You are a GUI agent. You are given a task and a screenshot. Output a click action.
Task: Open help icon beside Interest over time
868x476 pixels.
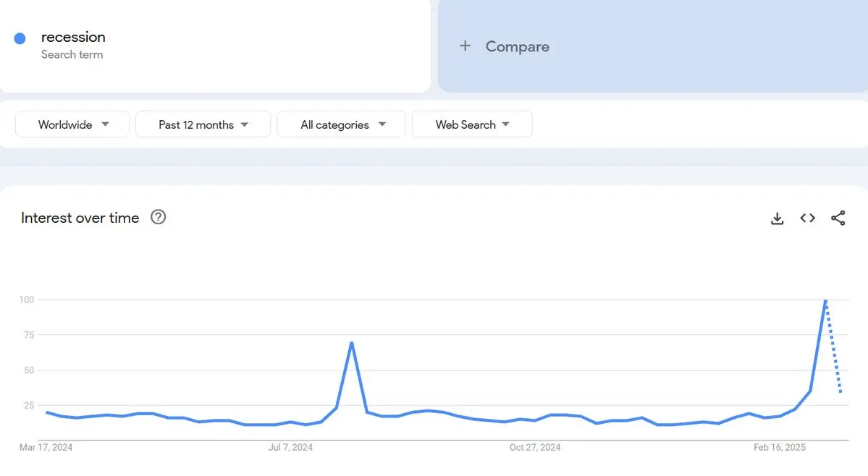[x=158, y=217]
